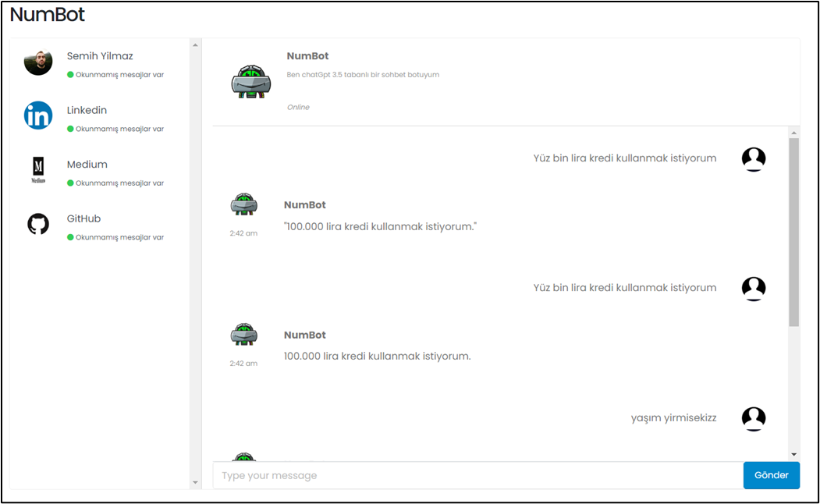Open the GitHub octocat icon

pos(37,225)
